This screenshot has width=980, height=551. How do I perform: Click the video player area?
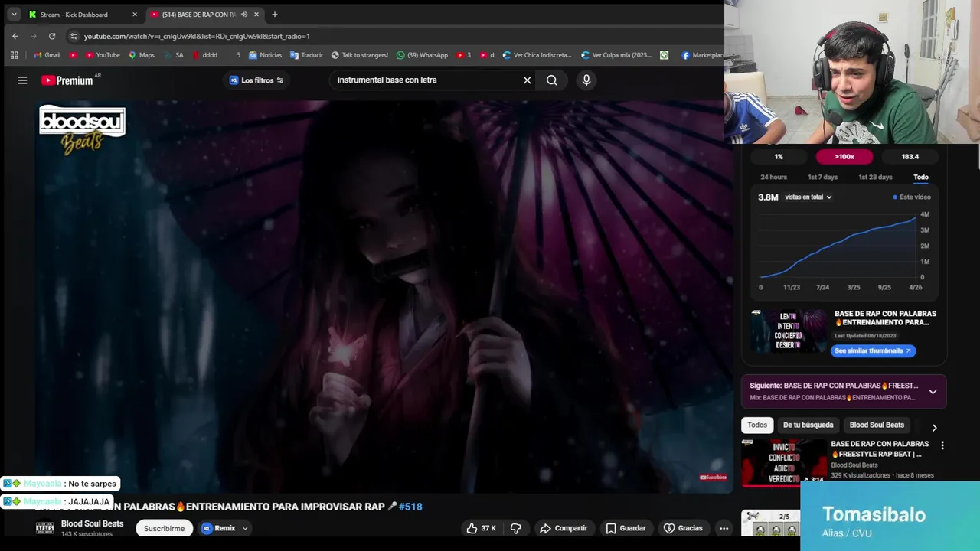pyautogui.click(x=384, y=297)
